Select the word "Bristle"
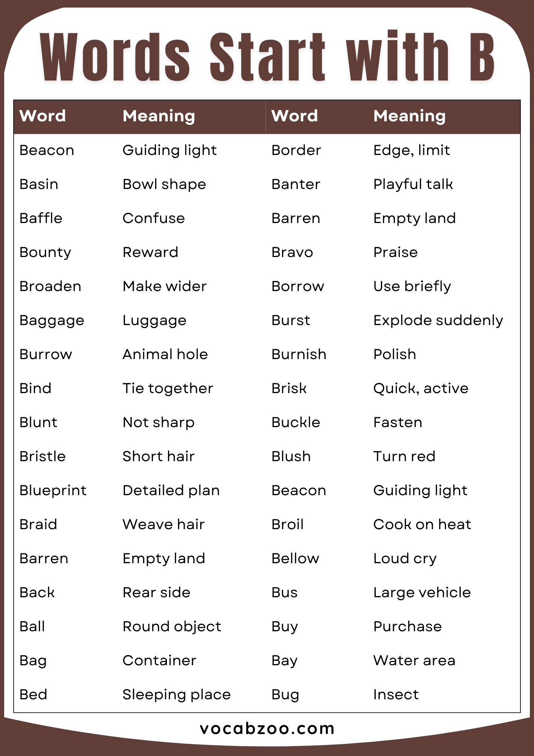534x756 pixels. (43, 456)
